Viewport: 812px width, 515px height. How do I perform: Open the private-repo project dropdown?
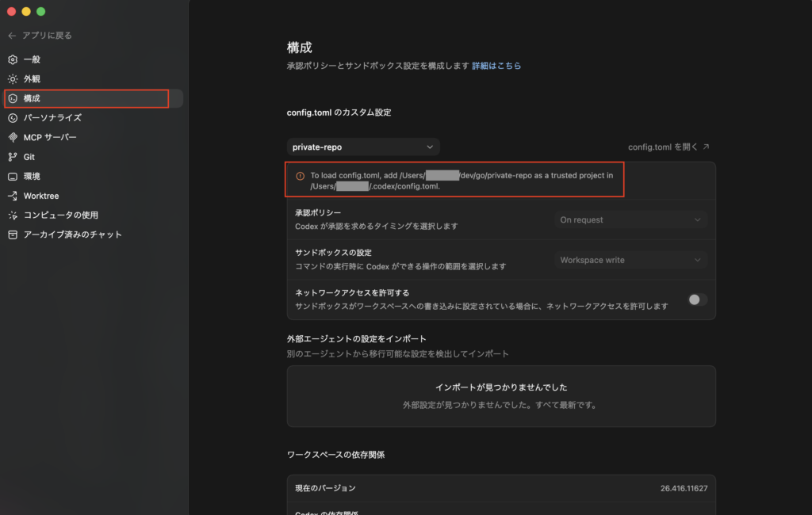363,147
